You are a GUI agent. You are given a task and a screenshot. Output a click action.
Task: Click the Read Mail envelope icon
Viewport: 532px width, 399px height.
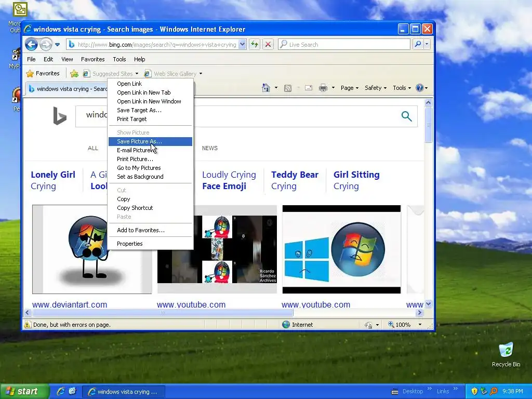tap(309, 88)
